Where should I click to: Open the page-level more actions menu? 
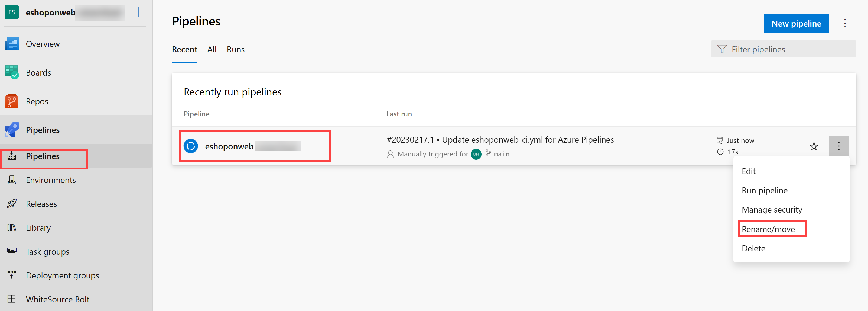click(845, 23)
